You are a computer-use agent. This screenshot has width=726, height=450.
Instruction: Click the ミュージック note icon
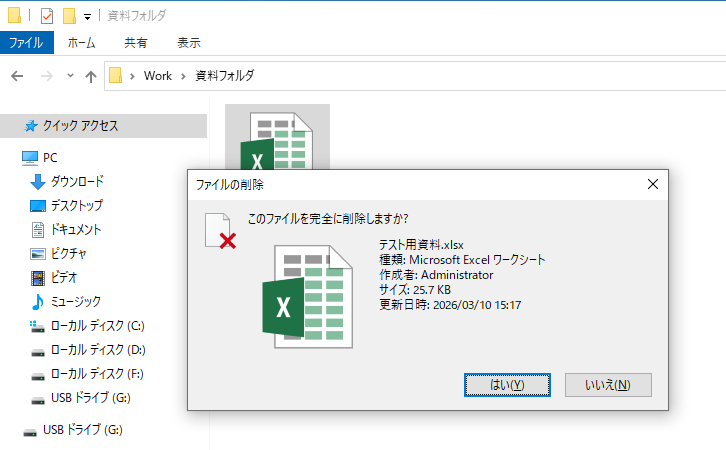pyautogui.click(x=38, y=302)
